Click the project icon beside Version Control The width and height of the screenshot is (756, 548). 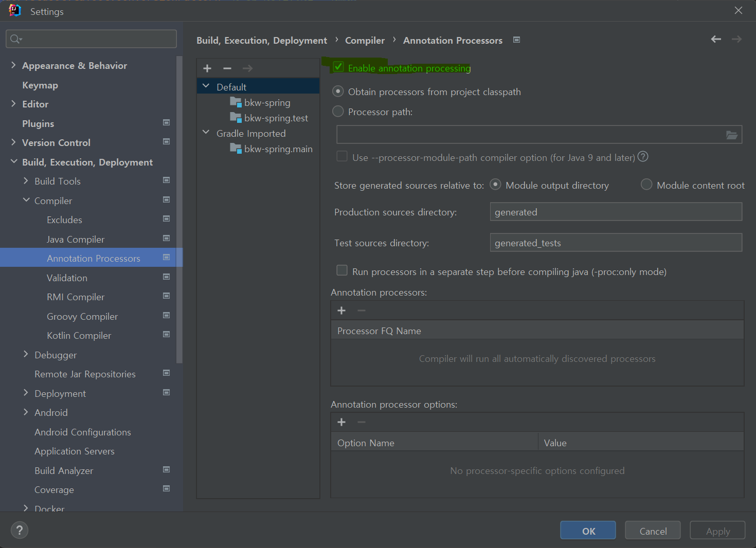[166, 141]
